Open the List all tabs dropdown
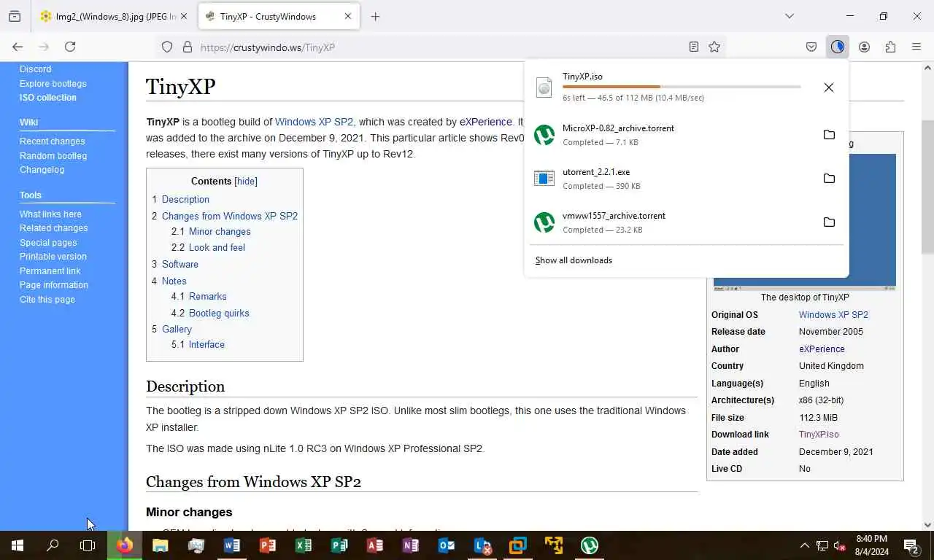The height and width of the screenshot is (560, 934). [x=790, y=16]
